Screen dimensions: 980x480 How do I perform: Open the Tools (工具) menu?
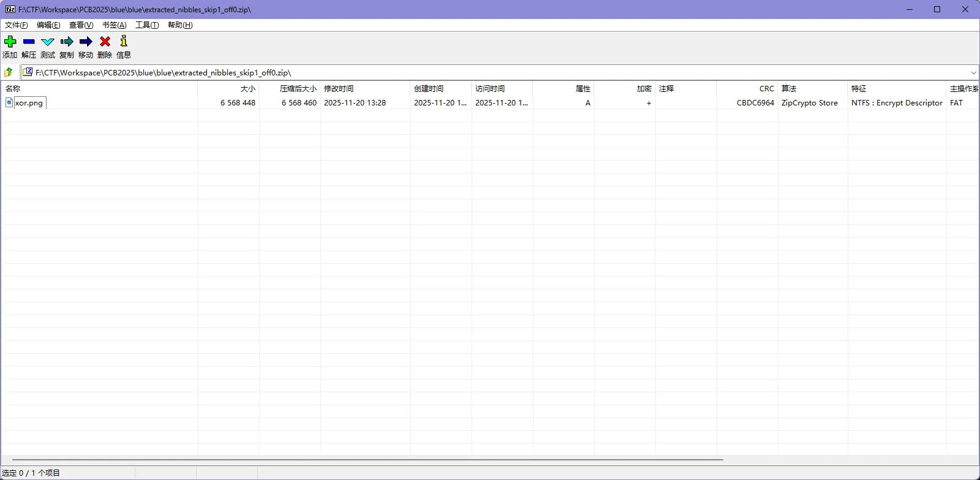click(147, 25)
